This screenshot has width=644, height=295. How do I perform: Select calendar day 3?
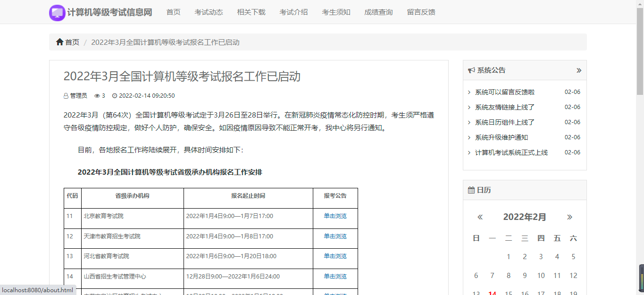(541, 257)
